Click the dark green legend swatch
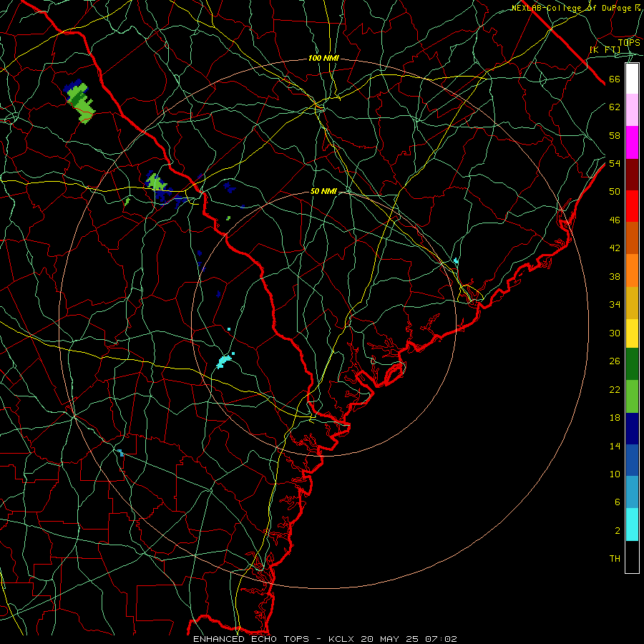 (x=632, y=364)
